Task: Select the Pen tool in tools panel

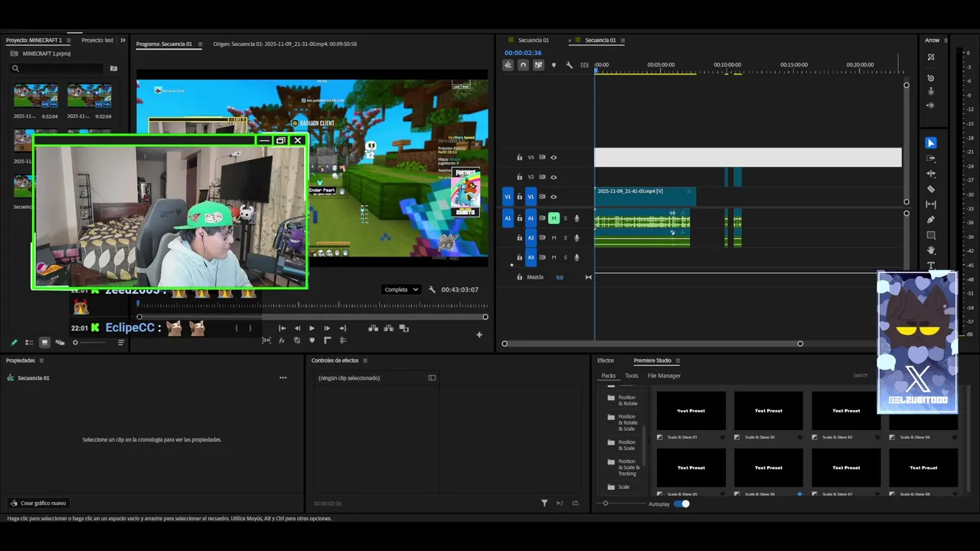Action: click(931, 220)
